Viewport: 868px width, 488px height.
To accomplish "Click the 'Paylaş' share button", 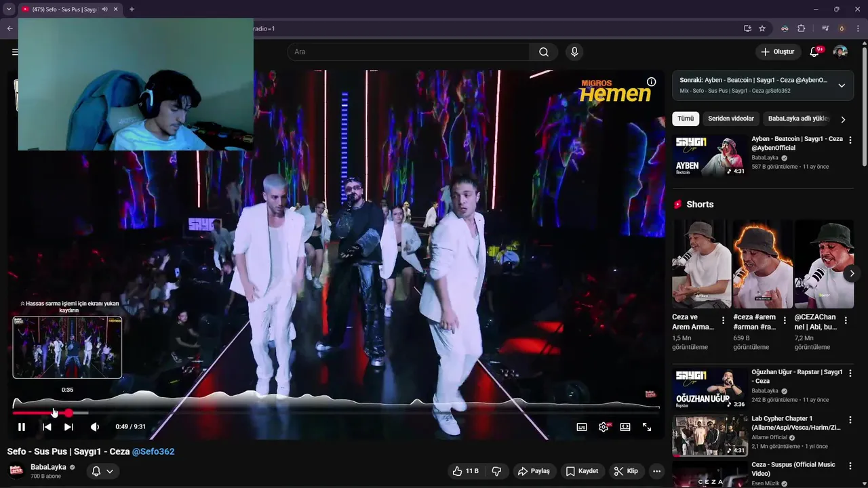I will [x=534, y=471].
